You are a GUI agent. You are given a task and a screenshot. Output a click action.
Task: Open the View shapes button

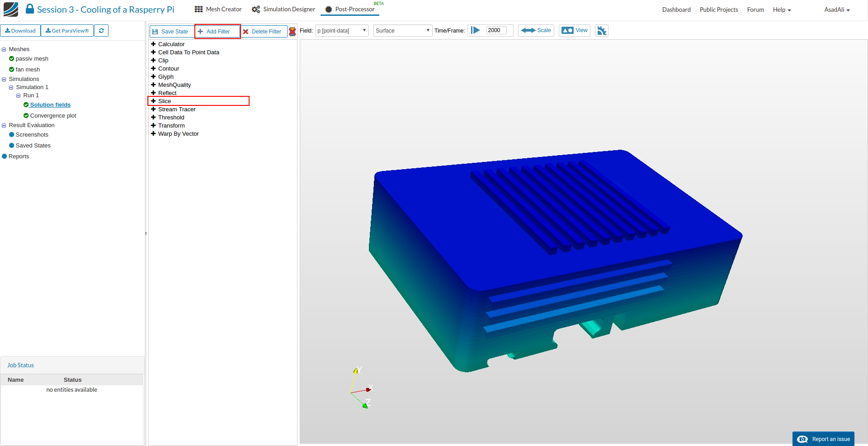click(x=574, y=30)
